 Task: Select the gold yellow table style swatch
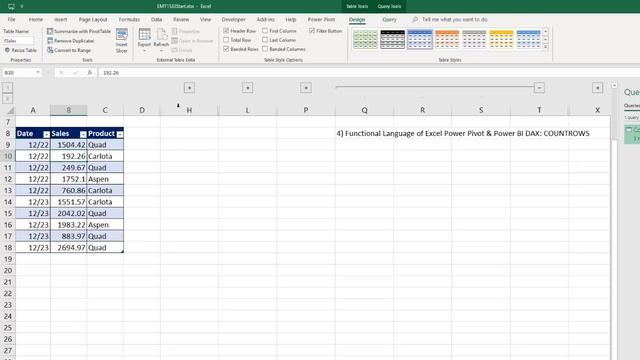(x=501, y=40)
